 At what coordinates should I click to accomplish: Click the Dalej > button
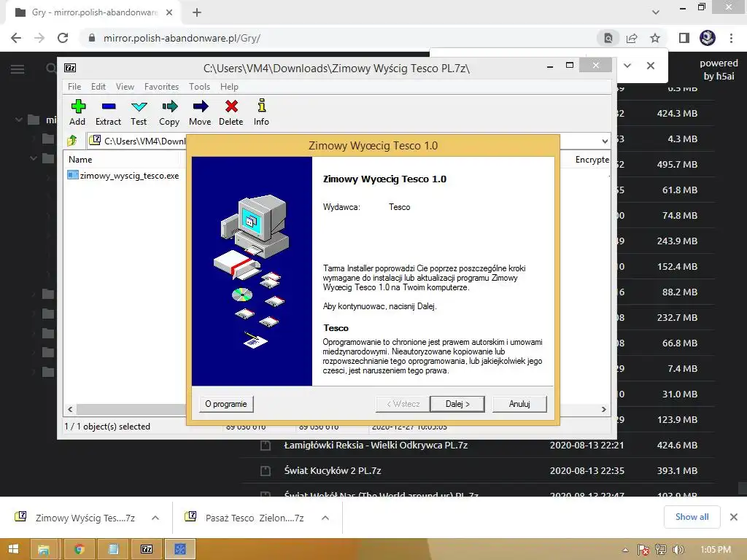pyautogui.click(x=457, y=404)
